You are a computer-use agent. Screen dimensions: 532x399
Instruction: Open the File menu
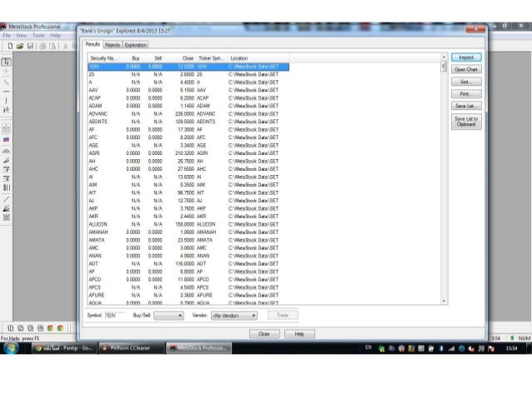7,35
